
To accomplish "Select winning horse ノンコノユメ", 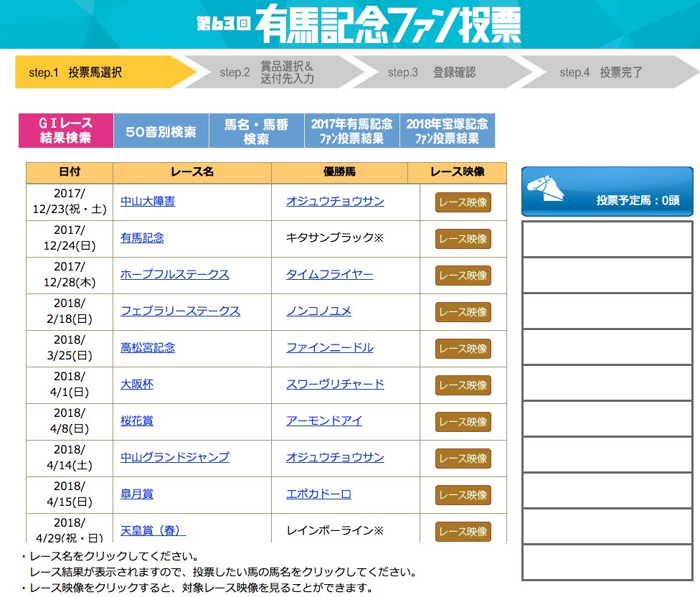I will tap(318, 311).
